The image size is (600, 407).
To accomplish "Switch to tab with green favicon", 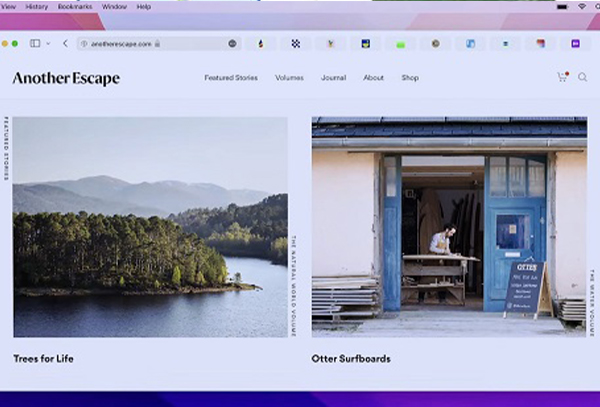I will click(401, 44).
